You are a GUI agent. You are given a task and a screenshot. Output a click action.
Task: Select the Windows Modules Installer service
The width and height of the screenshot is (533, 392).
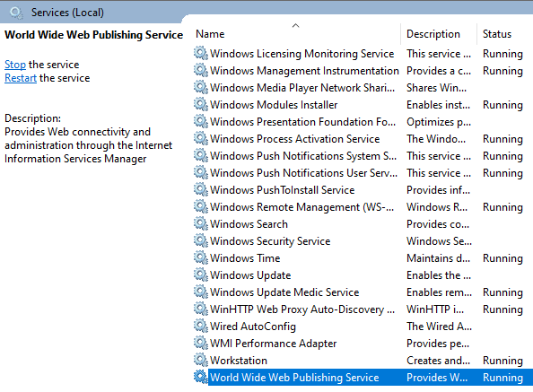(274, 105)
